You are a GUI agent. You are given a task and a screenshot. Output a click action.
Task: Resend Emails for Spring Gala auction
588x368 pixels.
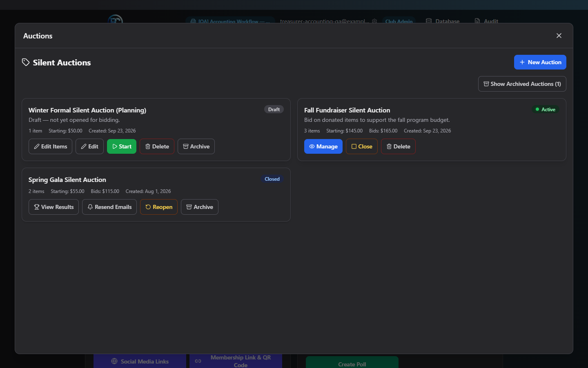click(x=109, y=207)
